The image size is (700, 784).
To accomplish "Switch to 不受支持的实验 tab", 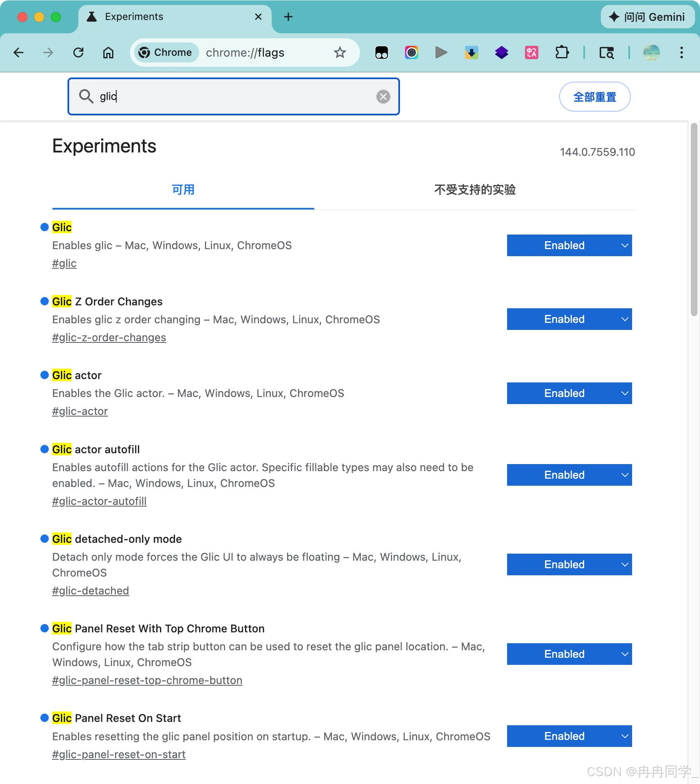I will pos(475,190).
